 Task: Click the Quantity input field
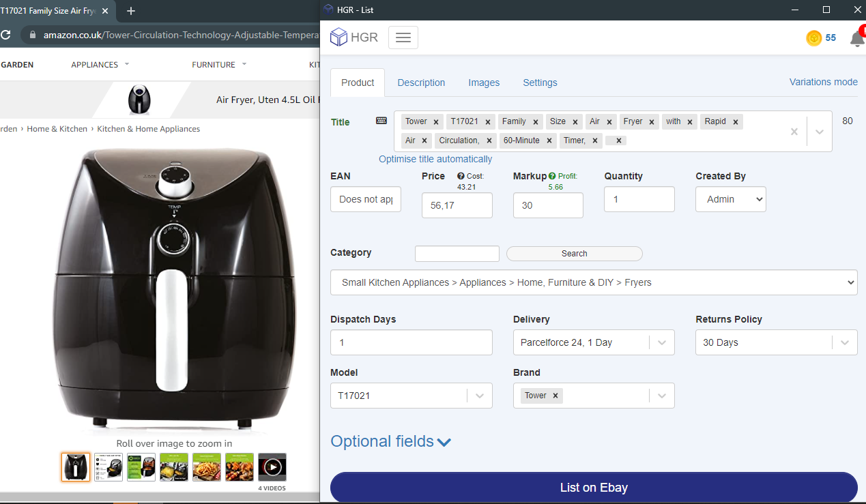[639, 199]
